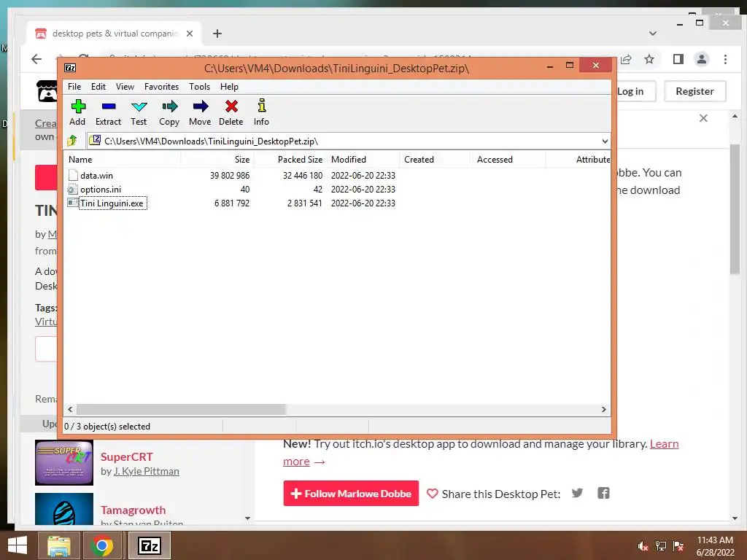
Task: Expand the 7-Zip address path dropdown
Action: tap(605, 141)
